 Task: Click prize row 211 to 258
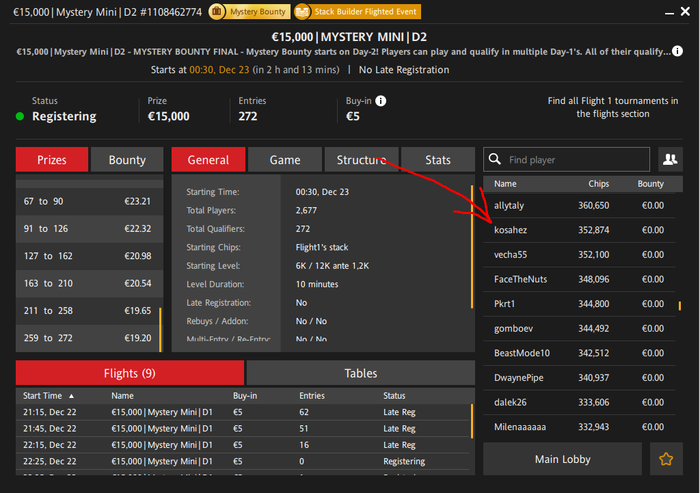click(x=89, y=311)
